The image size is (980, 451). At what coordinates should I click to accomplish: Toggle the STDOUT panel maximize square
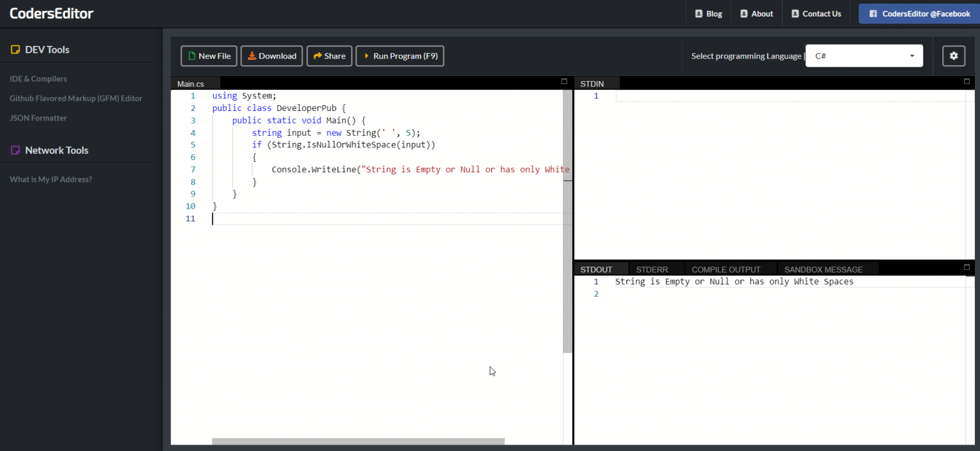point(967,267)
